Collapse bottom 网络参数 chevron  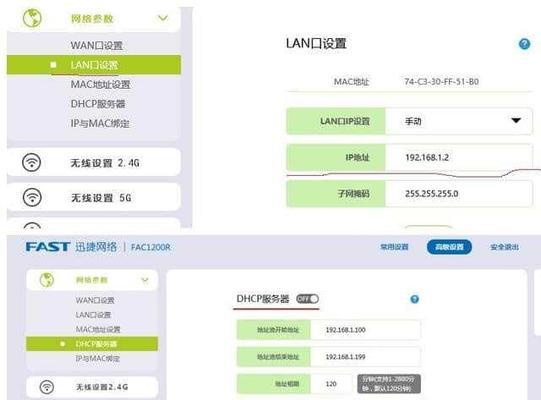pos(145,280)
